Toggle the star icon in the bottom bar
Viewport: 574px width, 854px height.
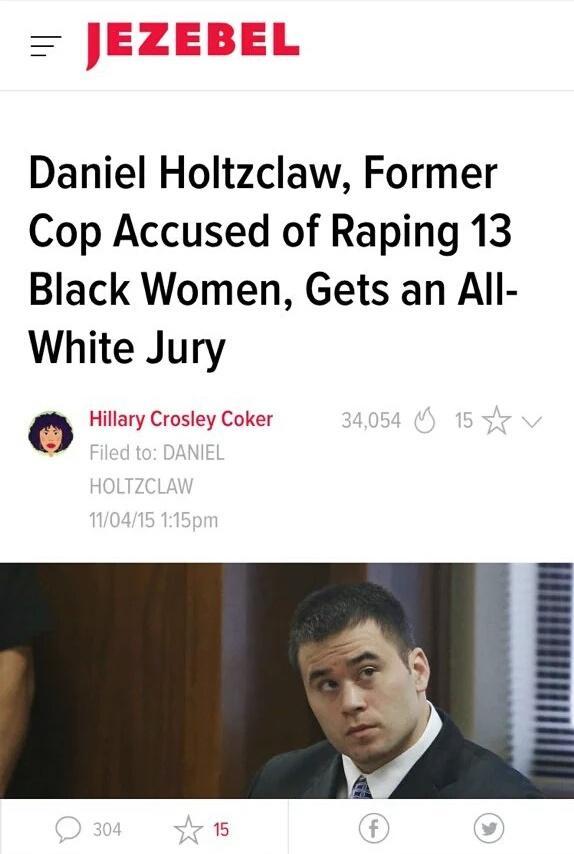pyautogui.click(x=188, y=829)
